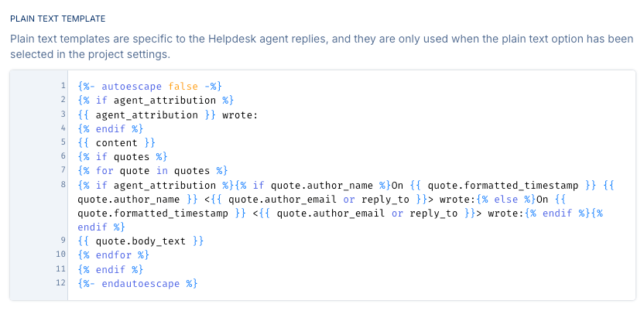Screen dimensions: 644x321
Task: Place cursor on the 'if quotes' line
Action: click(x=122, y=157)
